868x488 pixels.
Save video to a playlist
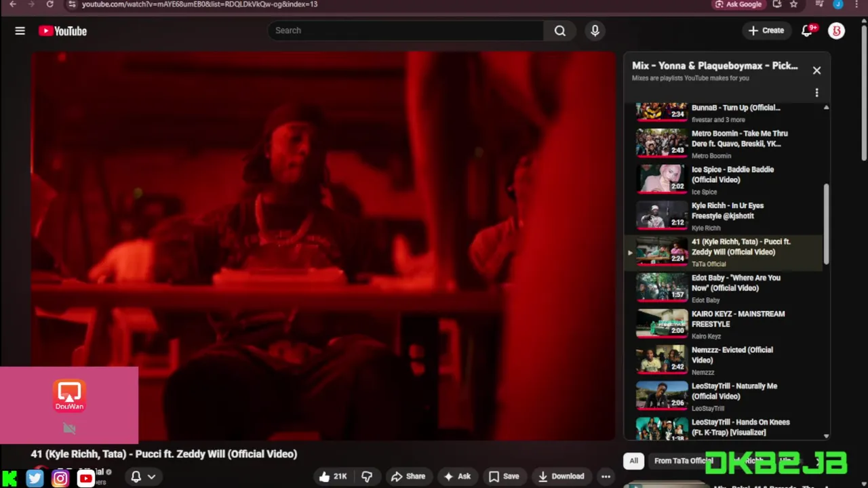(x=504, y=476)
